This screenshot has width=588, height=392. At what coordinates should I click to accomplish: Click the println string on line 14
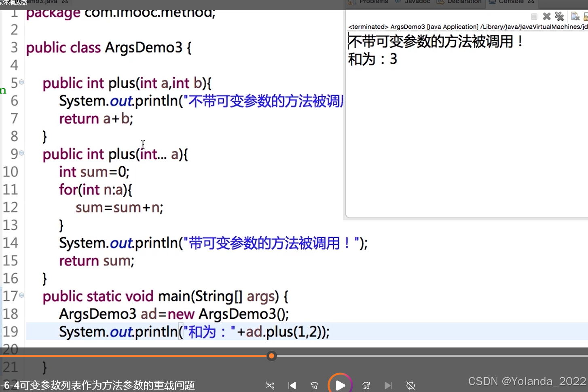point(271,243)
